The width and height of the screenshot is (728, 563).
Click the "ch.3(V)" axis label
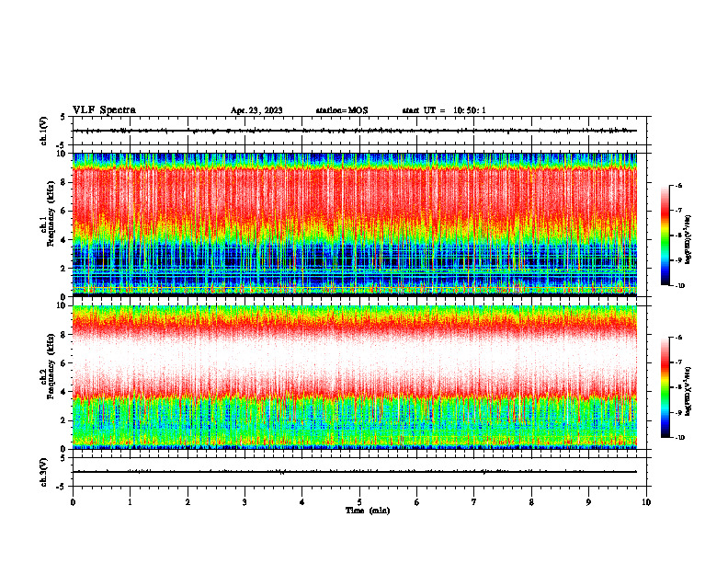coord(43,472)
